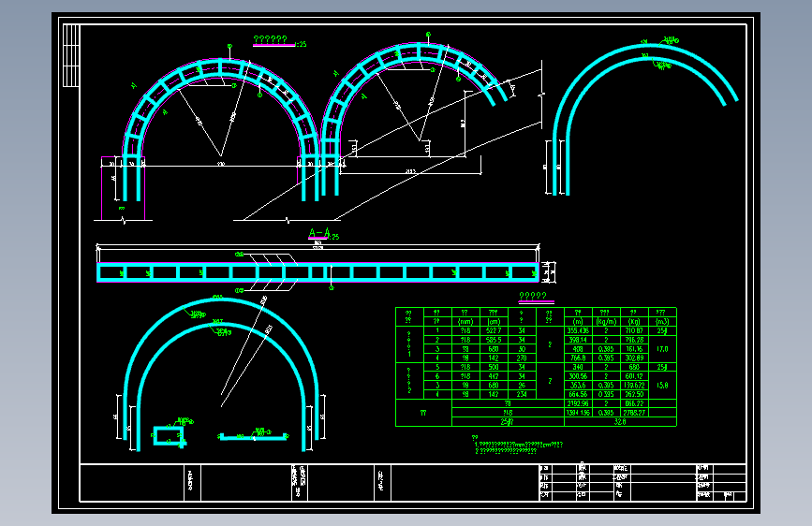Click the 601.12 weight cell

tap(634, 376)
